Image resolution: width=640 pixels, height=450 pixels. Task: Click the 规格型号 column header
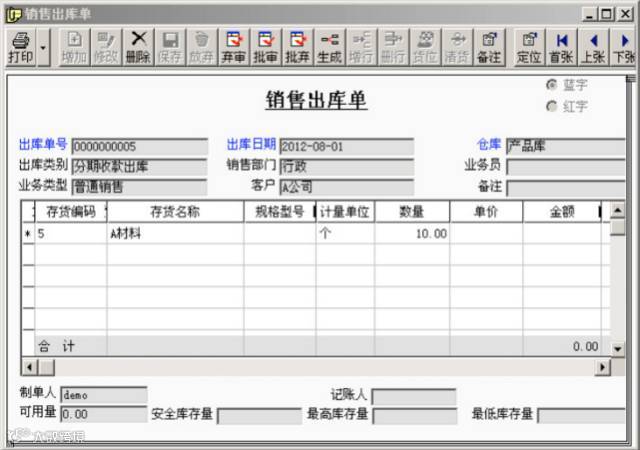280,212
